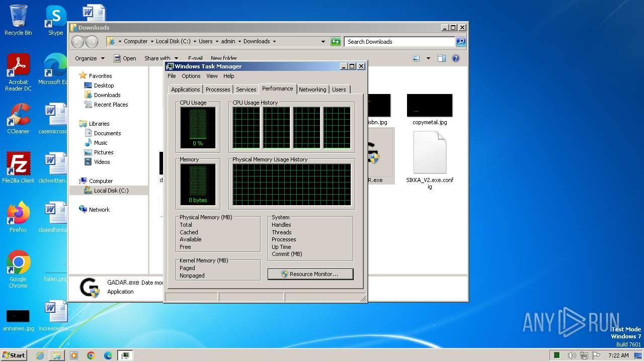
Task: Select Network in the navigation pane
Action: tap(99, 210)
